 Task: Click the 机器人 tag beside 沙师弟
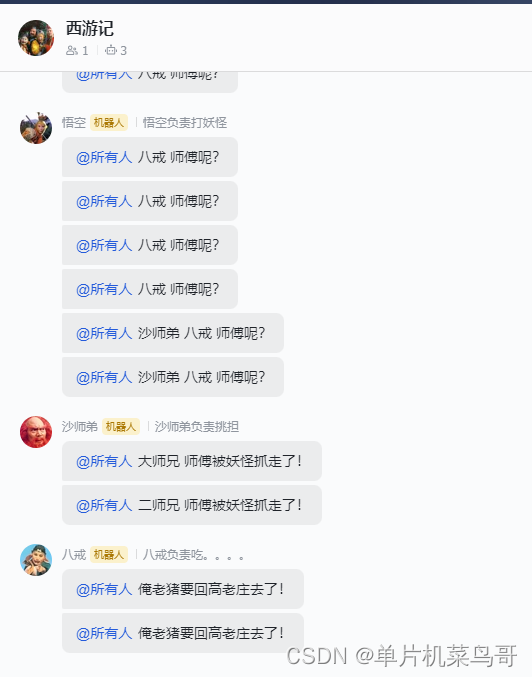(121, 427)
